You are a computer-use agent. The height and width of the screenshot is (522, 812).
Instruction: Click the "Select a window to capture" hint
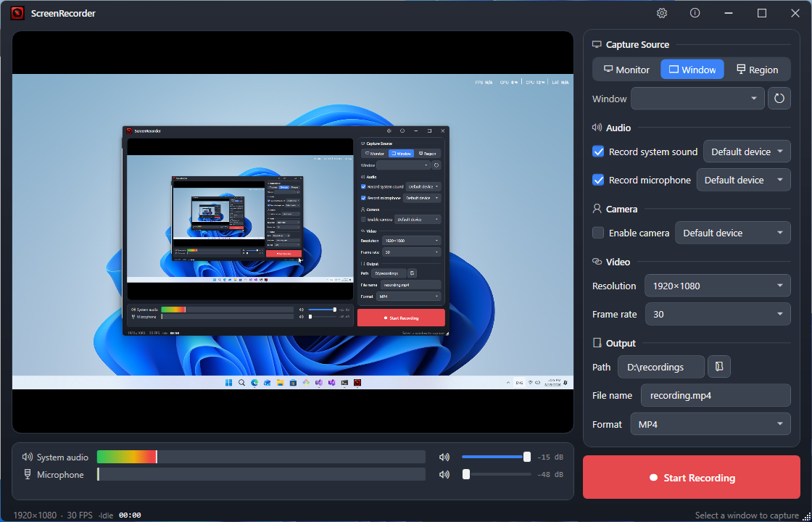tap(747, 515)
